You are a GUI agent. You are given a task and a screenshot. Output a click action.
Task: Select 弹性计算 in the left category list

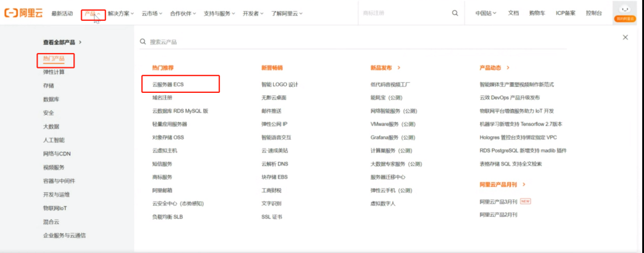pos(54,72)
